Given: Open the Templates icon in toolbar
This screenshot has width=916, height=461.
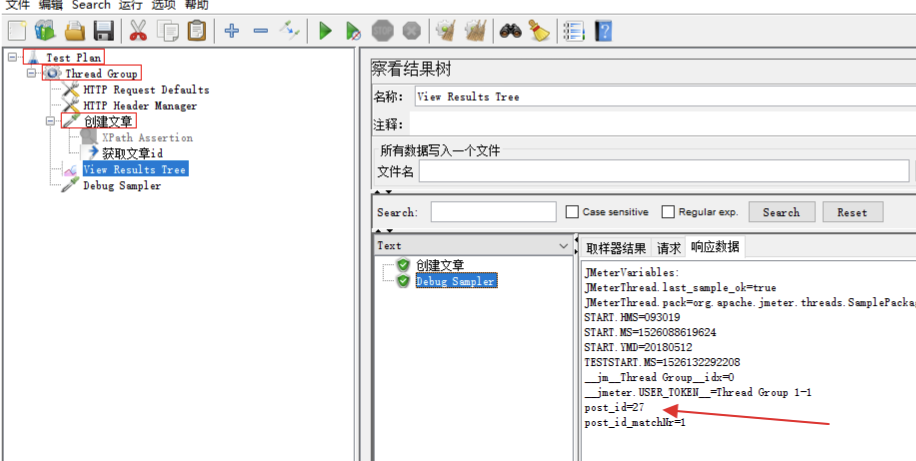Looking at the screenshot, I should 45,30.
